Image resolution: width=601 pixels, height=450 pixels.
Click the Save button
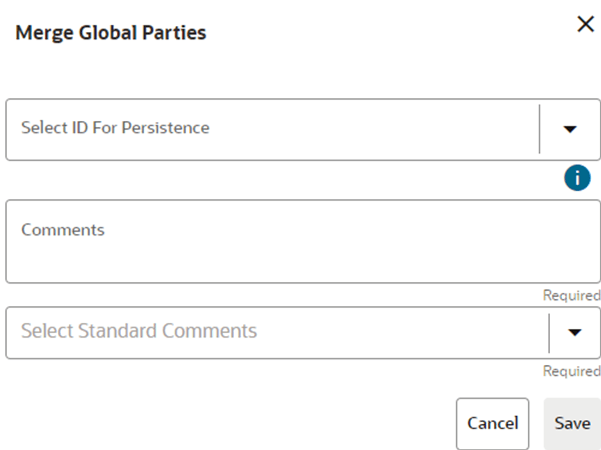(x=572, y=423)
